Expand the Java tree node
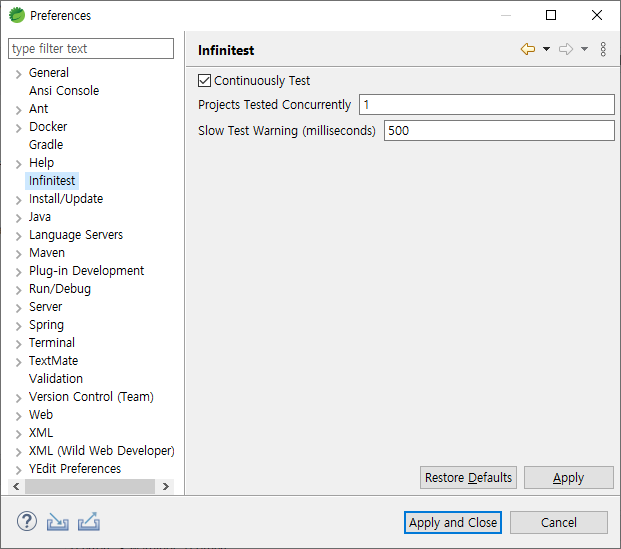Image resolution: width=621 pixels, height=549 pixels. pos(18,218)
